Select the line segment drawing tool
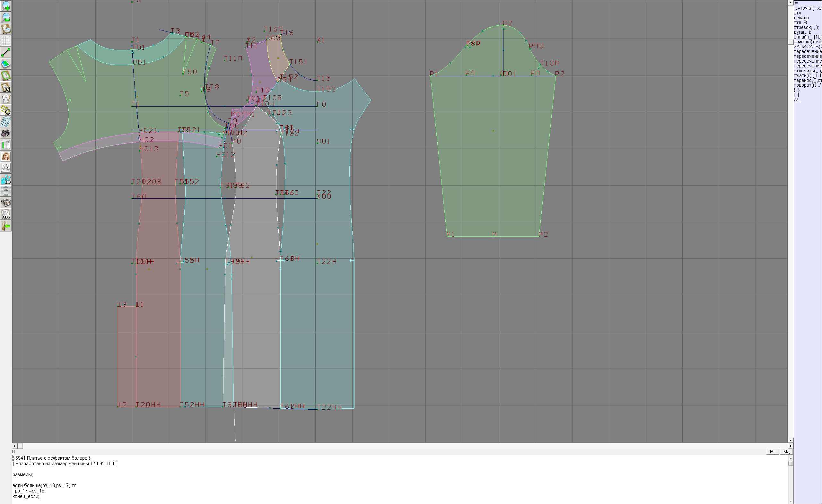The image size is (822, 504). point(6,52)
